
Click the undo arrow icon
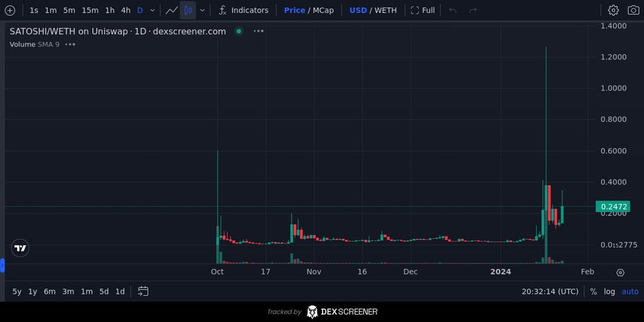tap(453, 10)
